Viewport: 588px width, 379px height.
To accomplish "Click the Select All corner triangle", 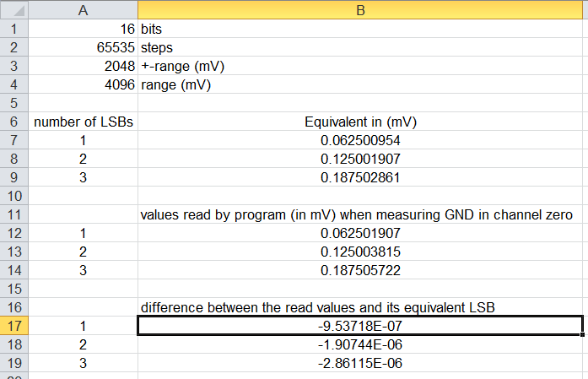I will click(14, 10).
